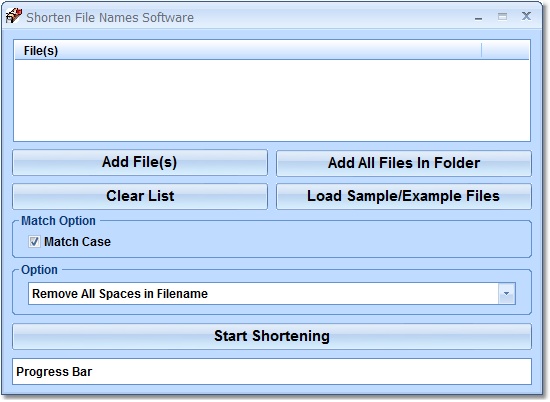This screenshot has height=402, width=550.
Task: Click the blank column header right of File(s)
Action: (505, 51)
